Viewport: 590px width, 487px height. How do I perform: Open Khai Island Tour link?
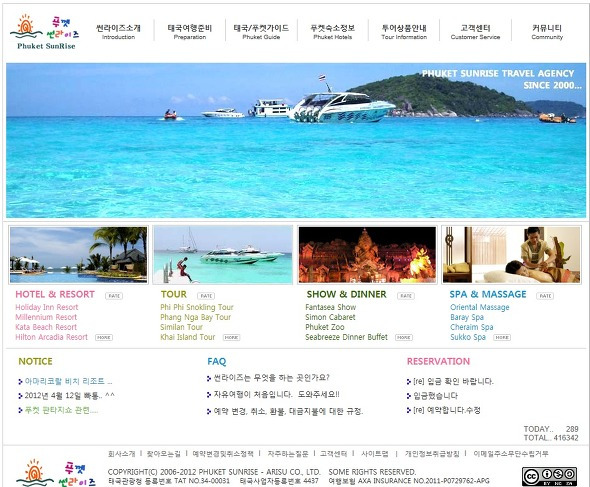(188, 337)
